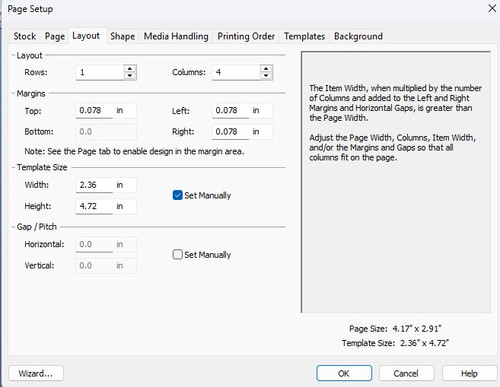Open the Templates tab
Viewport: 500px width, 387px height.
point(304,36)
